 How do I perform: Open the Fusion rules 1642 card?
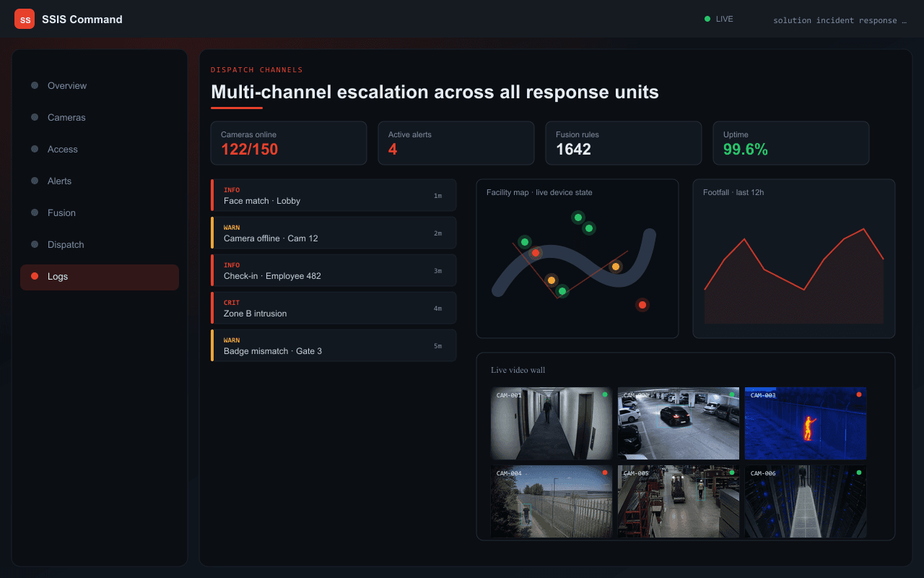624,143
